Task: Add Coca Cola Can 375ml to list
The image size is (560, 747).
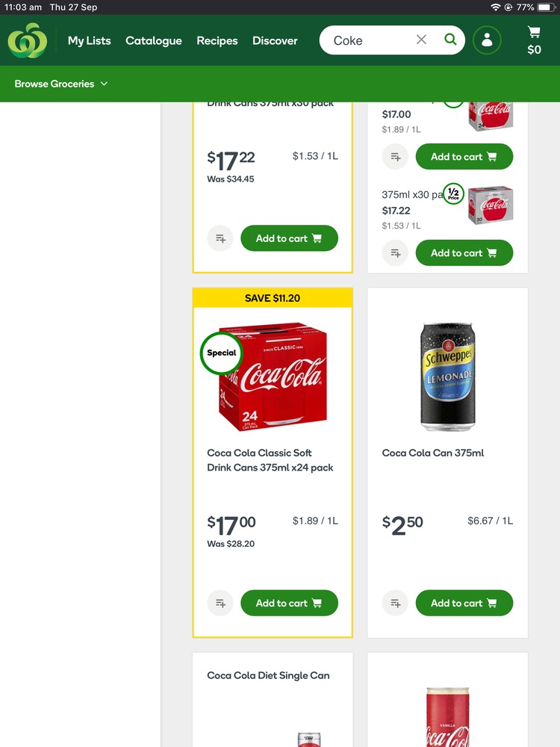Action: 395,603
